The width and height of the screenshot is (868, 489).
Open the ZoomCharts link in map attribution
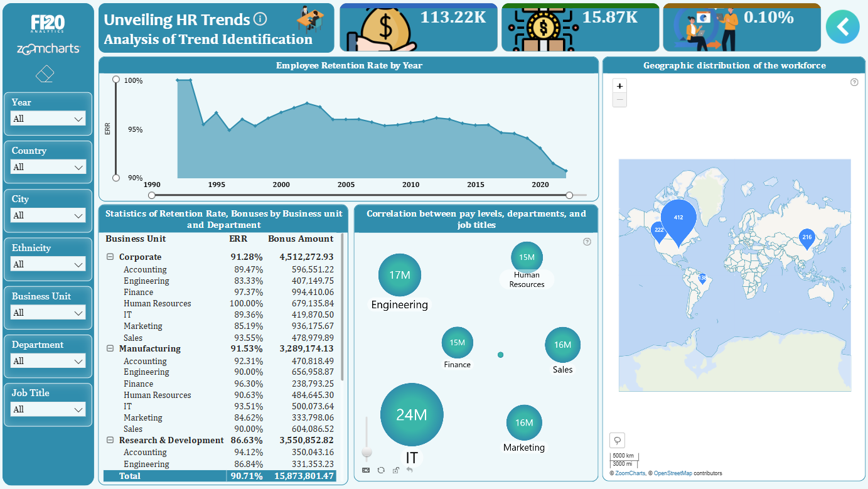point(630,473)
